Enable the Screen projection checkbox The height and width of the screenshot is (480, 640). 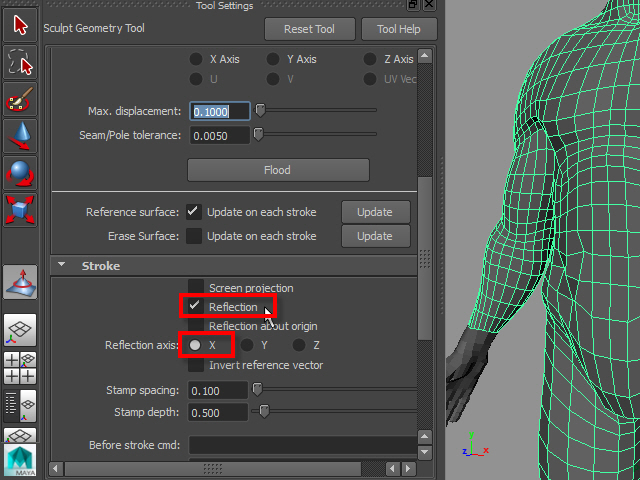[196, 288]
